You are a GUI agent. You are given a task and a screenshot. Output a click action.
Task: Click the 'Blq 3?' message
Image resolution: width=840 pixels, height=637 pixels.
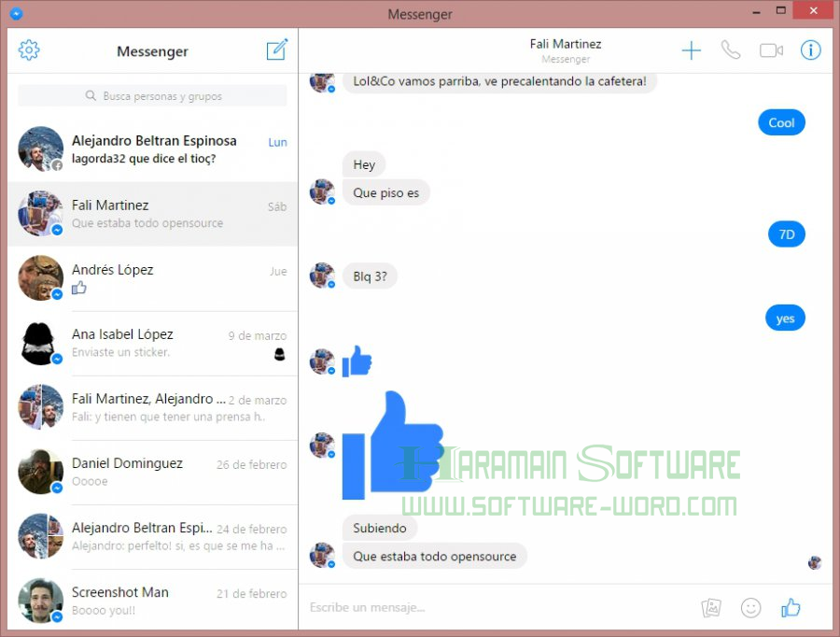pyautogui.click(x=370, y=276)
